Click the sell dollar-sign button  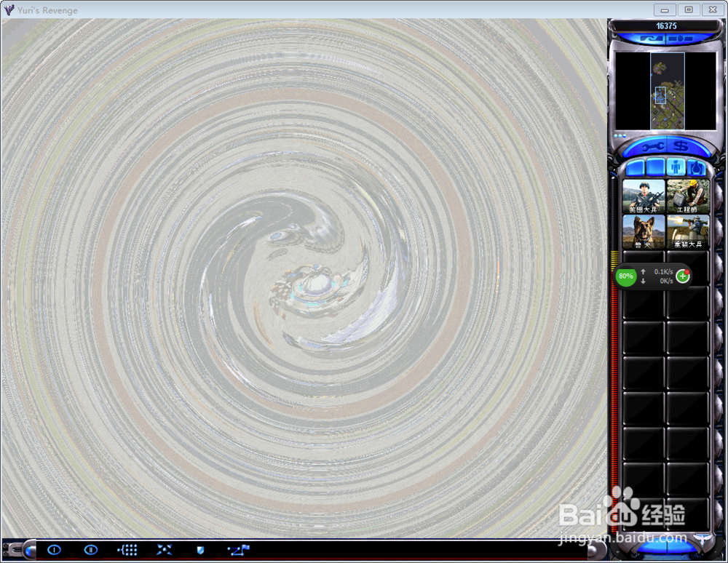point(681,146)
